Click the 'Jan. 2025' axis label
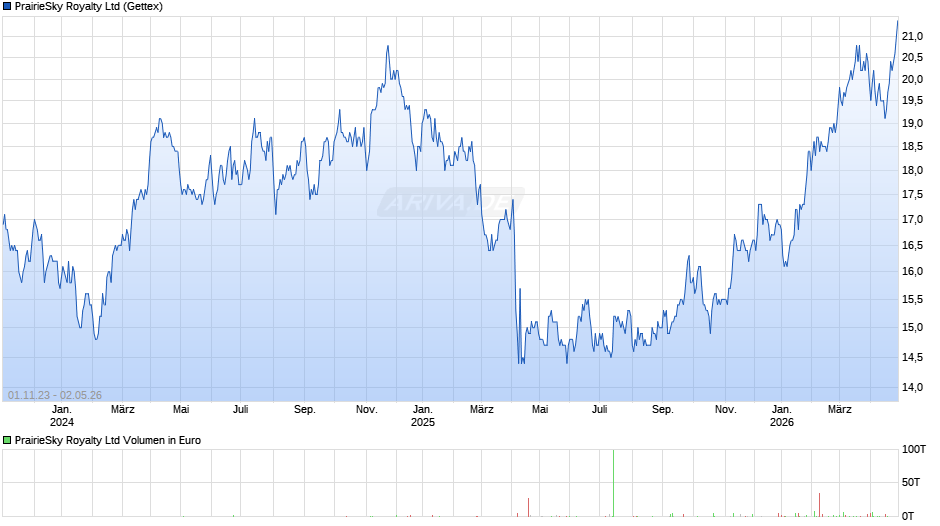 (423, 416)
